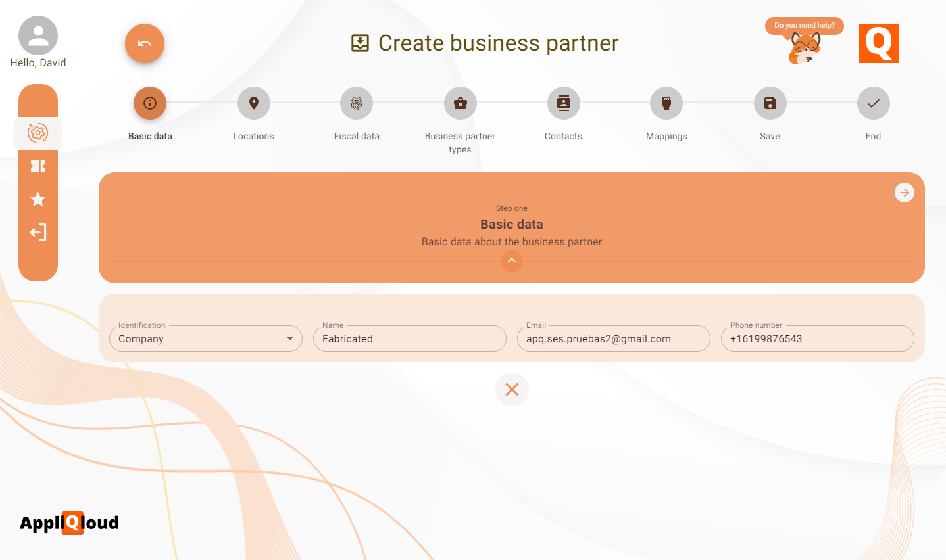The image size is (946, 560).
Task: Collapse the Basic data banner with chevron
Action: (512, 261)
